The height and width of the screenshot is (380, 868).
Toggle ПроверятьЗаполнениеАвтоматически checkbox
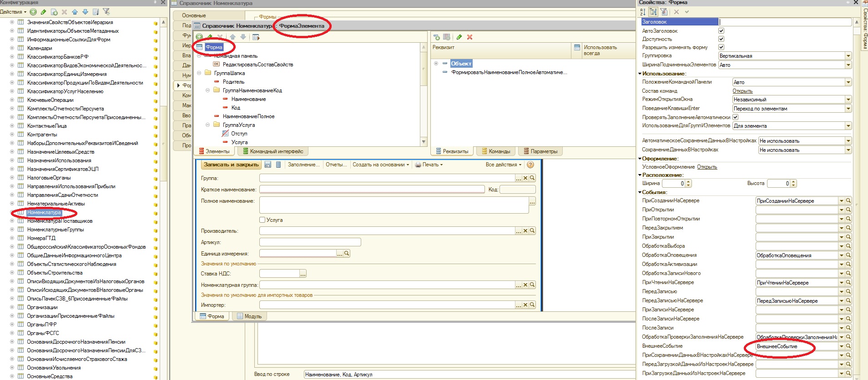pyautogui.click(x=735, y=117)
